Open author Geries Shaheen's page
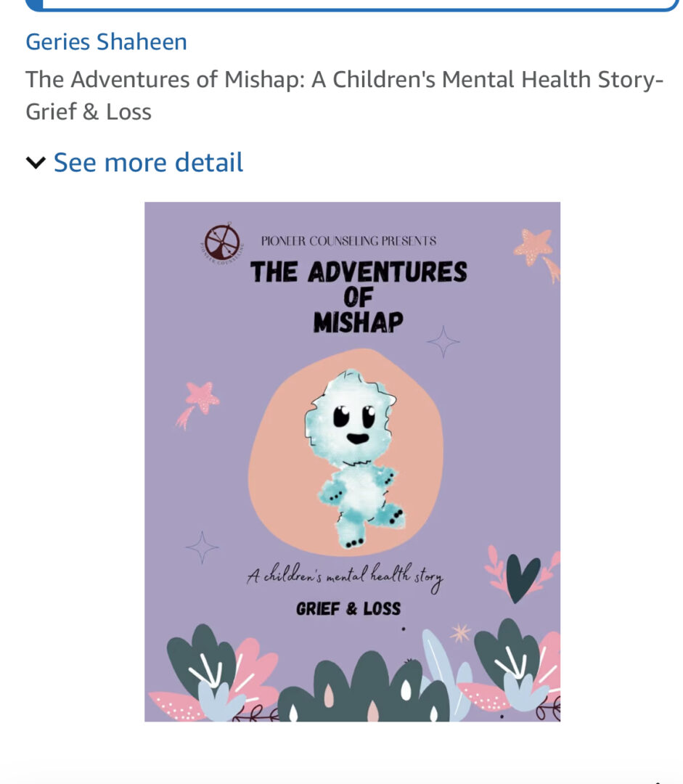 pyautogui.click(x=106, y=41)
